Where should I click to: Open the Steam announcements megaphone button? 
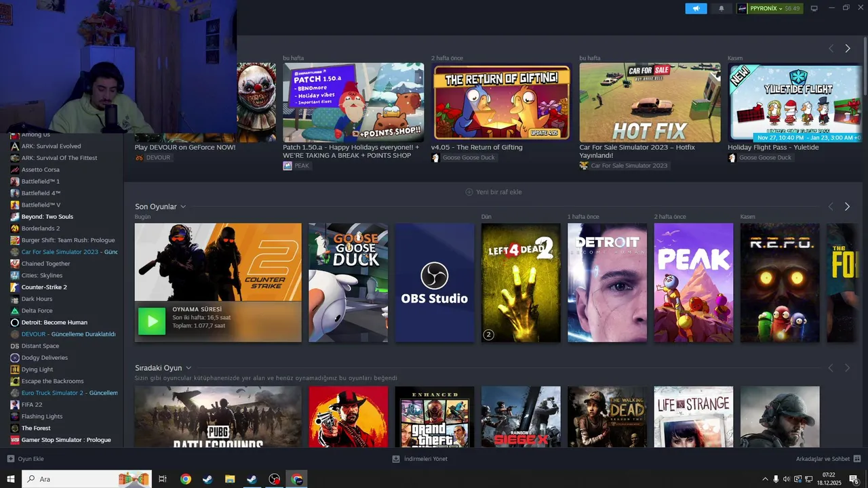pyautogui.click(x=696, y=9)
